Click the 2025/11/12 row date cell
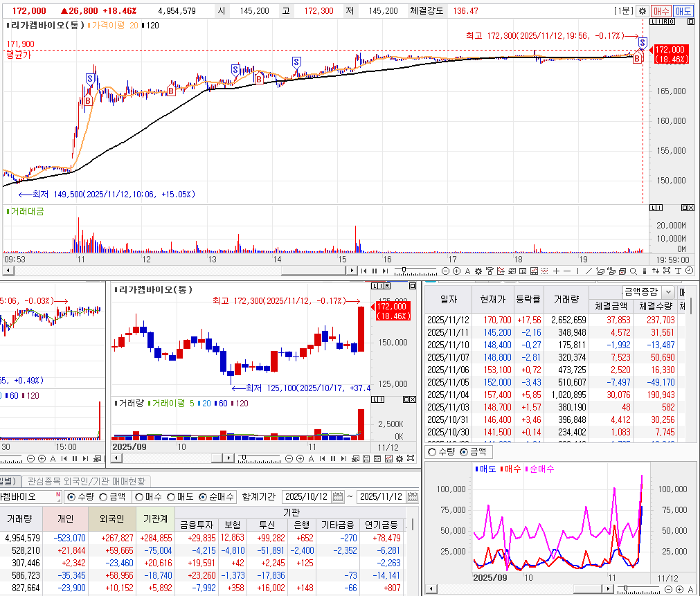The image size is (700, 596). point(448,320)
